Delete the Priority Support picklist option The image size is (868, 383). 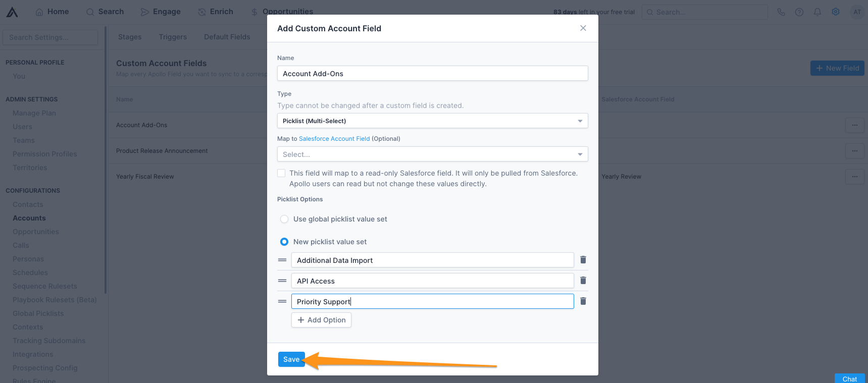(583, 301)
